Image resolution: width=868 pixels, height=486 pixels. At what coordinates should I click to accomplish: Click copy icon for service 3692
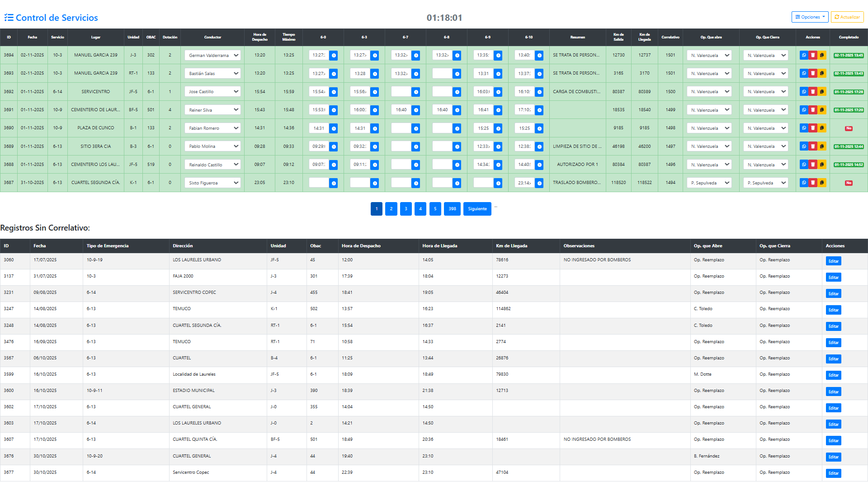point(822,92)
